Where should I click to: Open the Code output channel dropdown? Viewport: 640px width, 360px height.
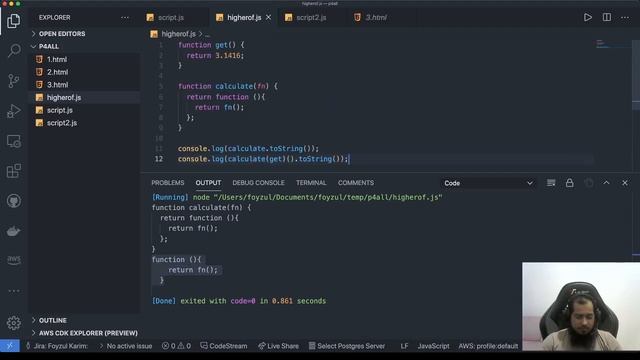click(488, 183)
